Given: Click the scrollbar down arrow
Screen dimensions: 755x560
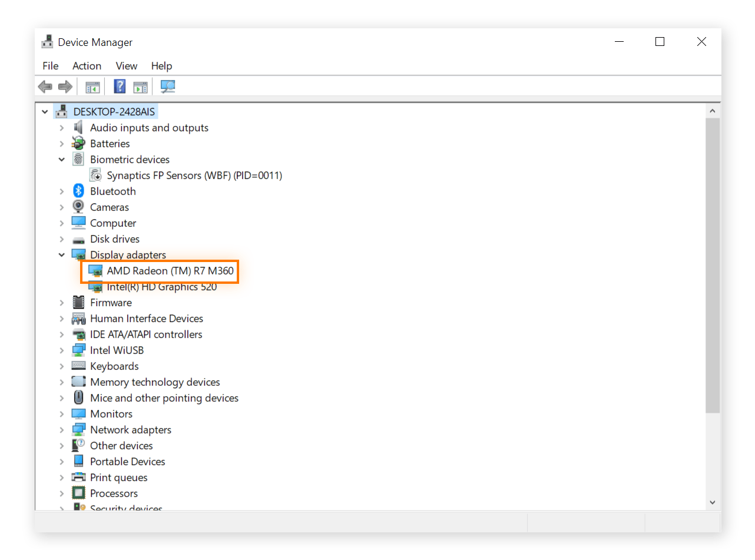Looking at the screenshot, I should click(713, 502).
